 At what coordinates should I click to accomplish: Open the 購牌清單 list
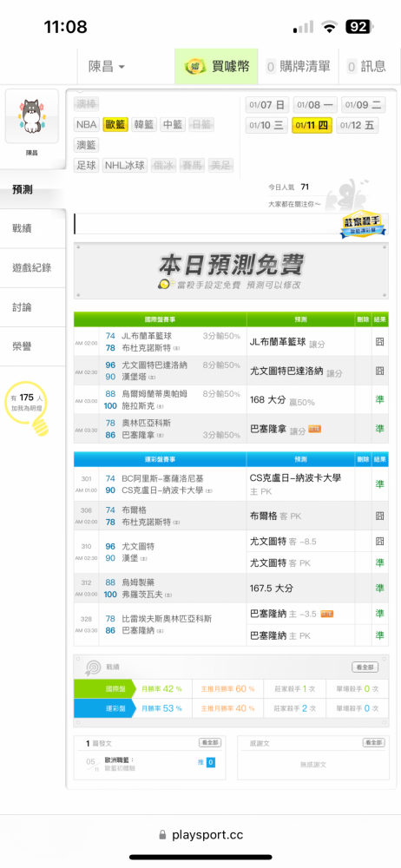point(298,67)
